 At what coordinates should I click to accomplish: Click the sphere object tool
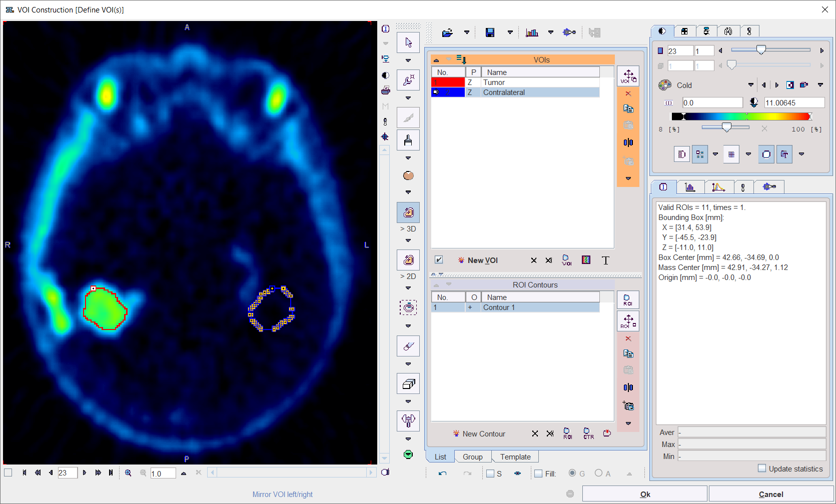point(408,175)
